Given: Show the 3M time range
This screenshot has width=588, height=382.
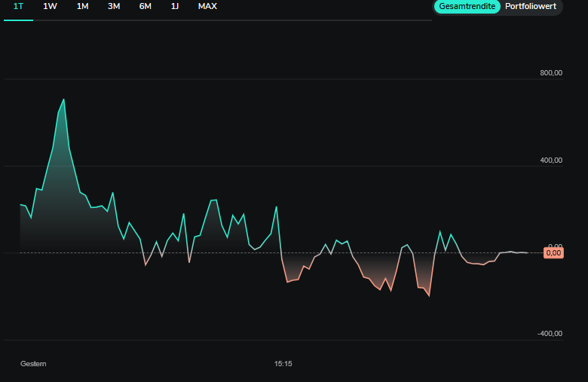Looking at the screenshot, I should (114, 6).
